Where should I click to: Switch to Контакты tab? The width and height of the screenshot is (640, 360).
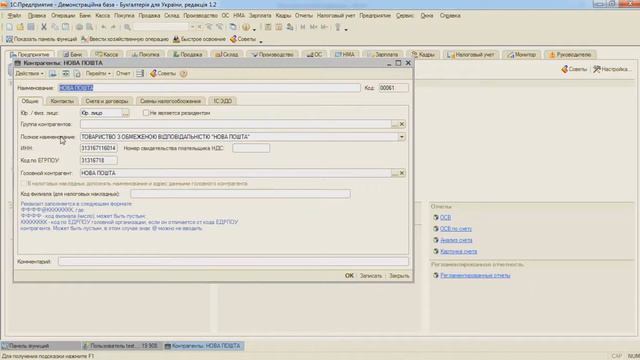coord(62,101)
